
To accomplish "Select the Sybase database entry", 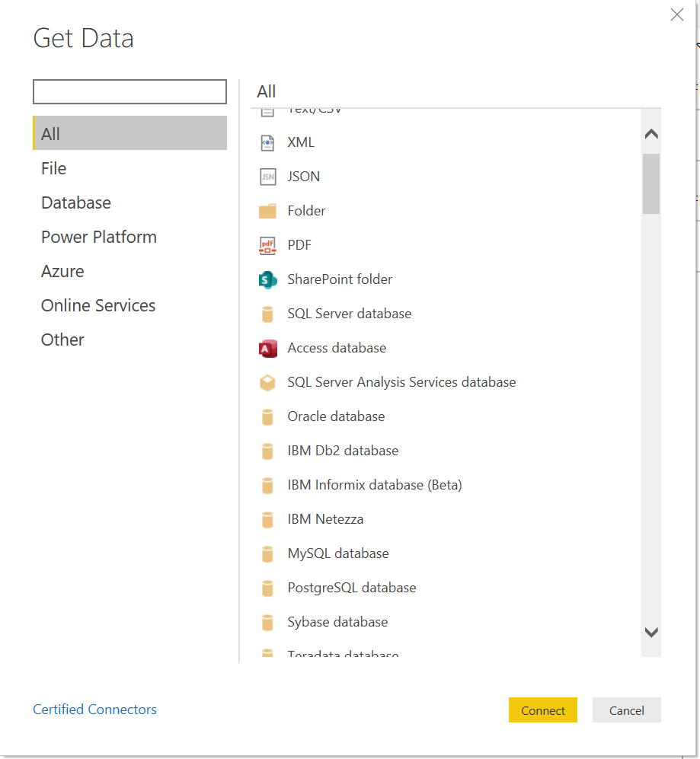I will 337,622.
